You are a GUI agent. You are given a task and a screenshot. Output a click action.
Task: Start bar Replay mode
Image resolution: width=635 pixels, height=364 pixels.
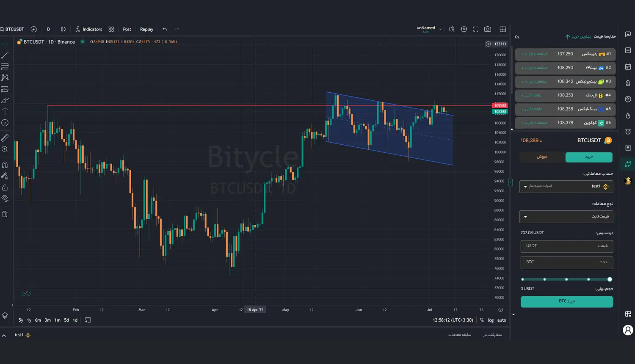click(146, 29)
